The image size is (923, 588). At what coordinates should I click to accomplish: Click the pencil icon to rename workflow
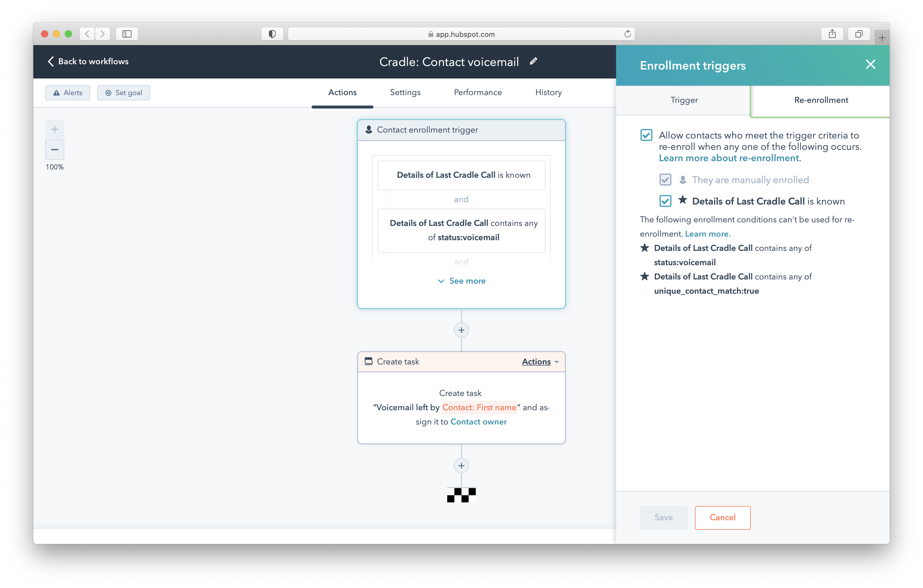click(533, 61)
